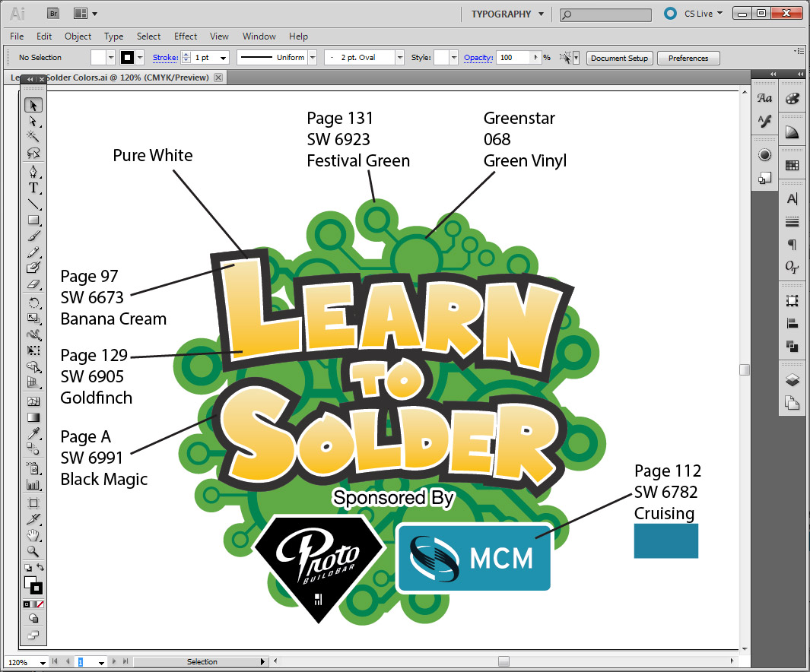
Task: Select the Hand tool
Action: (33, 535)
